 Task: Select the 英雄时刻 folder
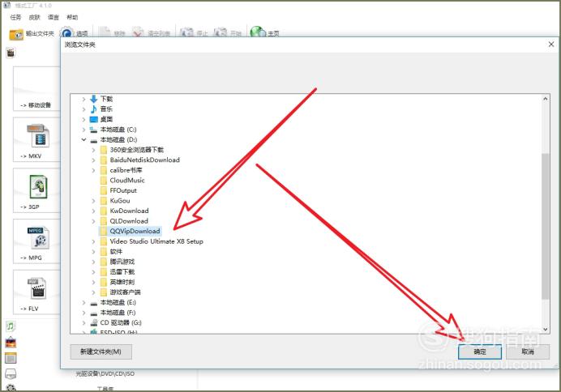(122, 283)
